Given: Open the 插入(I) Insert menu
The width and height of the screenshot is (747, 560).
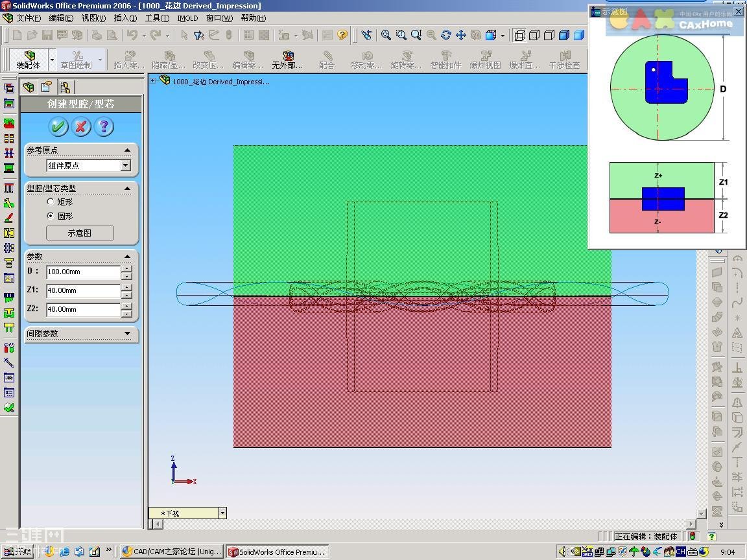Looking at the screenshot, I should (x=125, y=18).
